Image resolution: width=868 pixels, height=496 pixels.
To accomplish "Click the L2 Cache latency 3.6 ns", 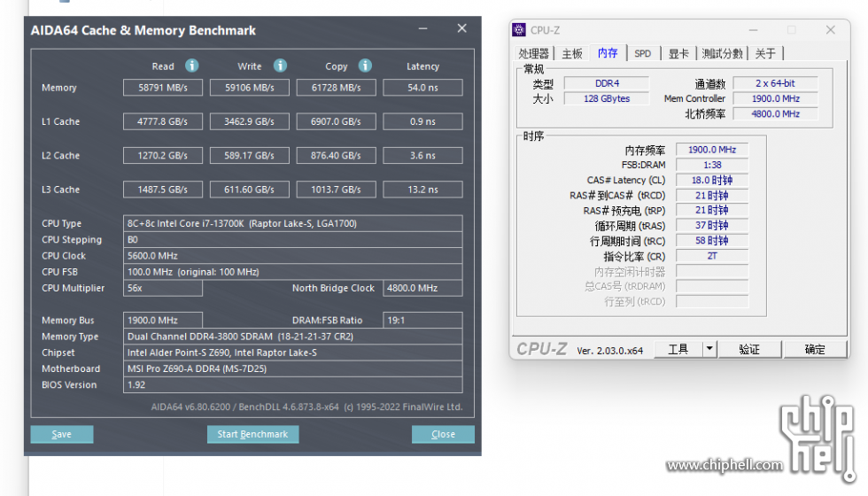I will pos(423,156).
